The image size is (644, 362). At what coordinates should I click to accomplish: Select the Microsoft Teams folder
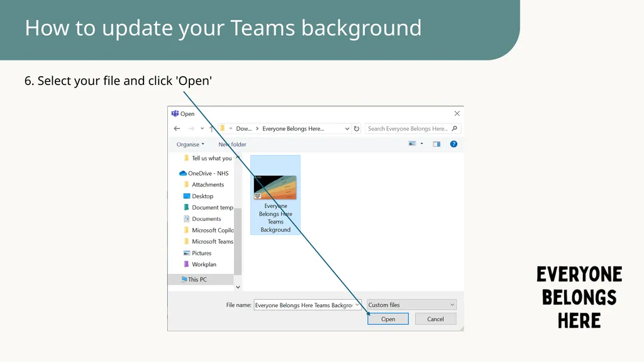tap(208, 242)
